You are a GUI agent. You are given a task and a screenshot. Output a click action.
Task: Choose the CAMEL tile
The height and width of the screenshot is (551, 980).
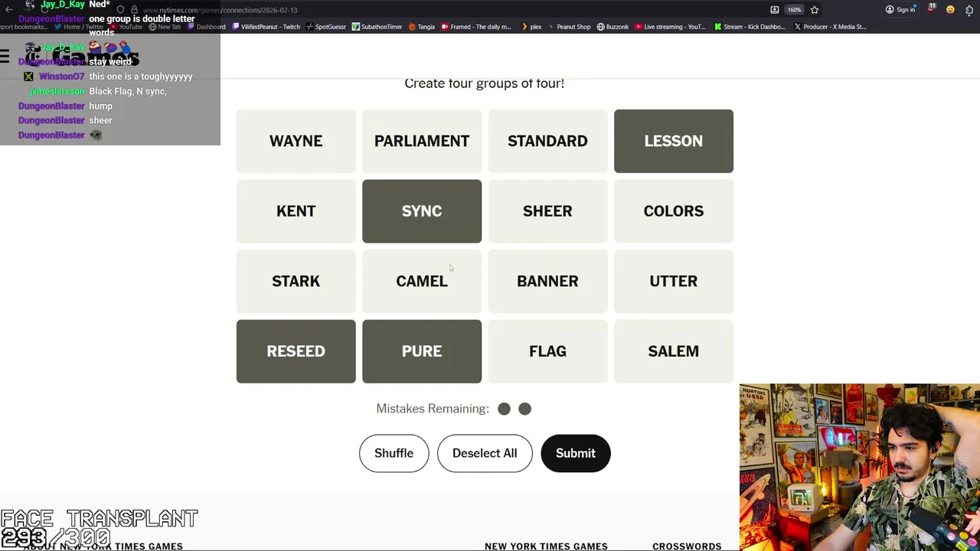point(422,281)
